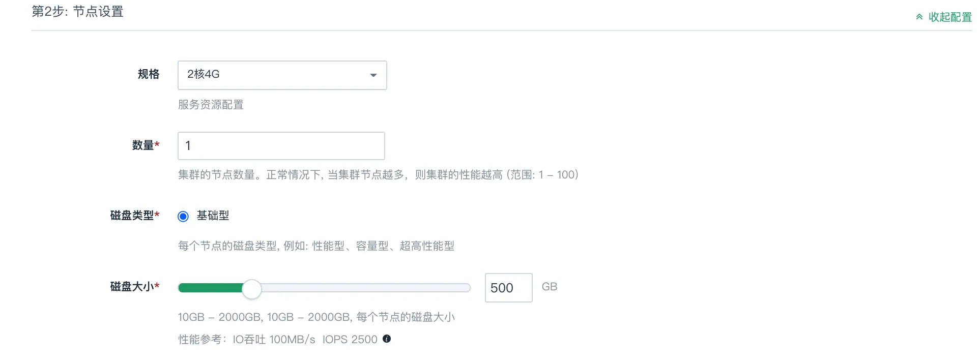Open the 规格 dropdown showing 2核4G
Screen dimensions: 980x362
282,75
